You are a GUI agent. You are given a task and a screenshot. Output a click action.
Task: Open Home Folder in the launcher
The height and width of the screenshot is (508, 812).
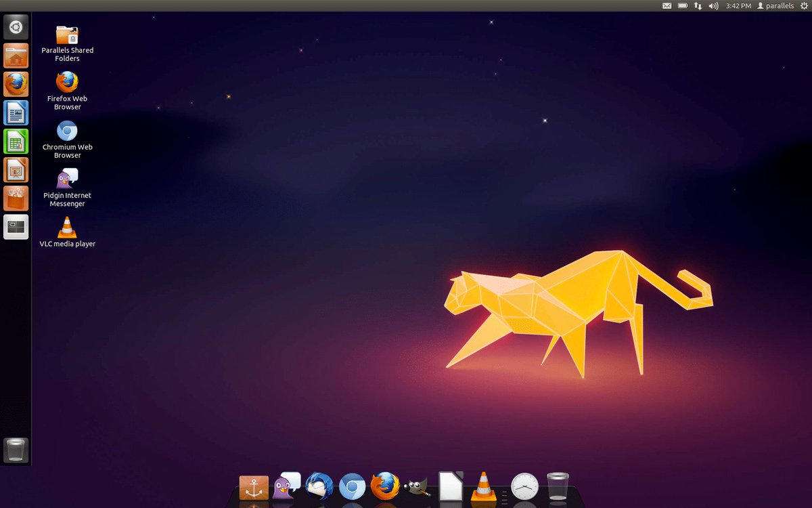[16, 56]
